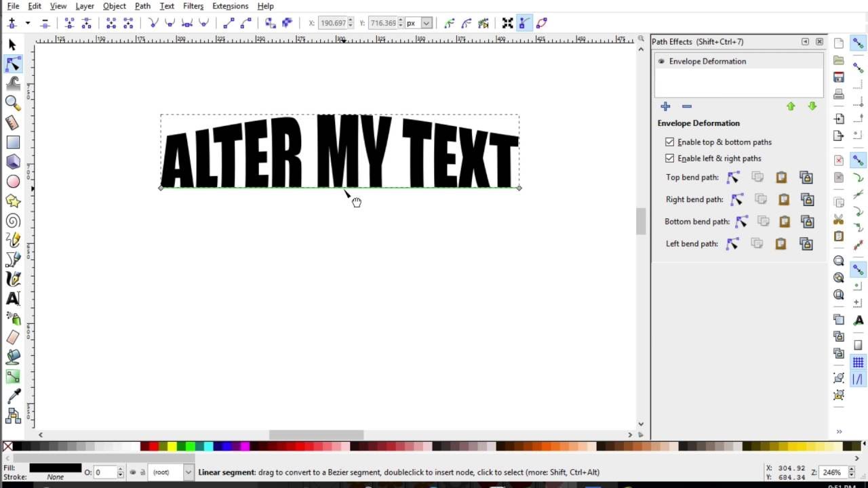The image size is (868, 488).
Task: Add a new path effect plus button
Action: [x=665, y=106]
